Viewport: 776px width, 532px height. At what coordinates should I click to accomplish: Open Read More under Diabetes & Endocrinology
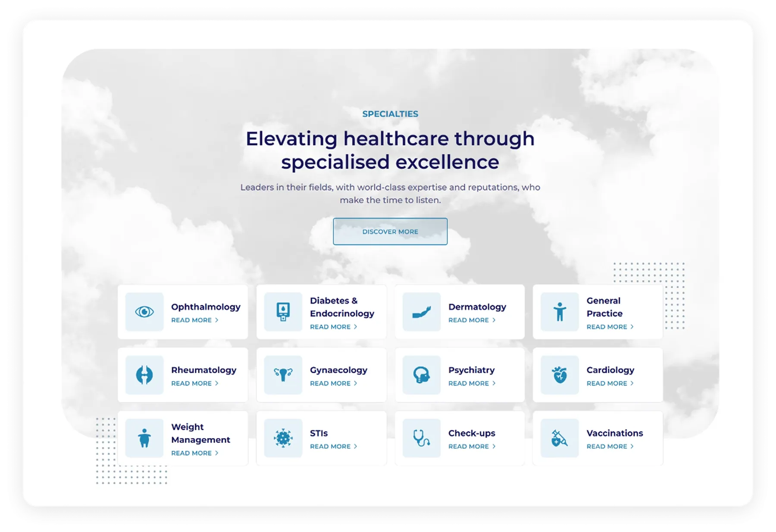pos(334,327)
